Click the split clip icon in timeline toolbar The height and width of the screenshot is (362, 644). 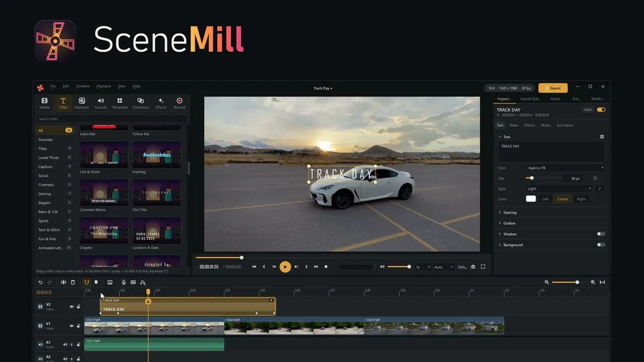point(63,283)
